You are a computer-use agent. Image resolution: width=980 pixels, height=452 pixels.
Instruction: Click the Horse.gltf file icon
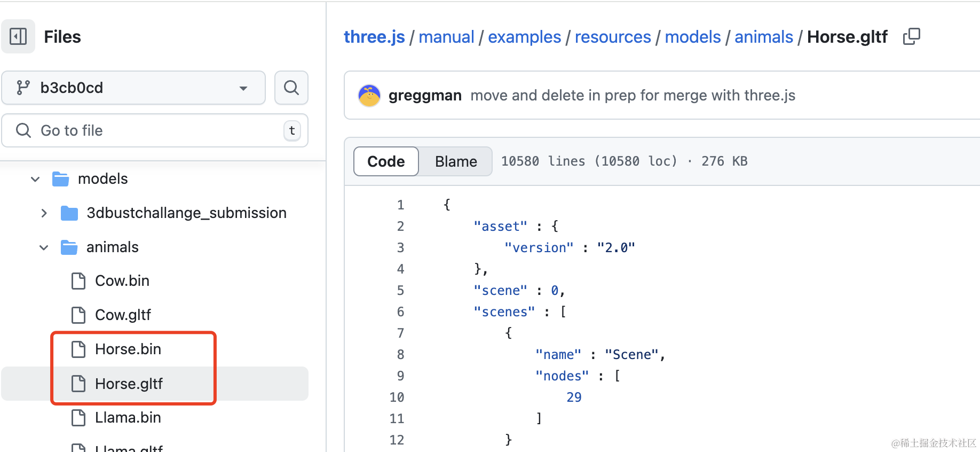tap(78, 384)
